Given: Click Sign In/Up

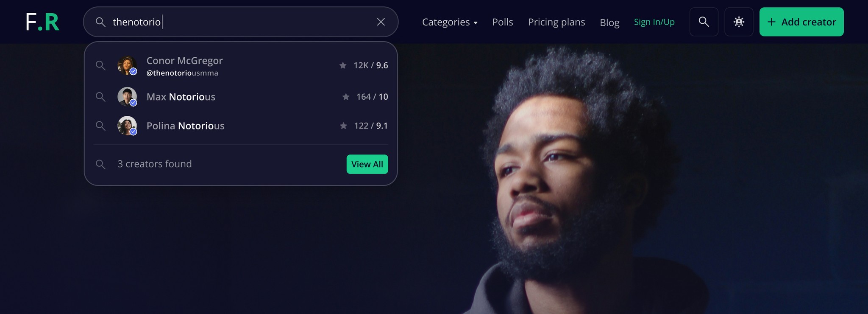Looking at the screenshot, I should pyautogui.click(x=654, y=22).
